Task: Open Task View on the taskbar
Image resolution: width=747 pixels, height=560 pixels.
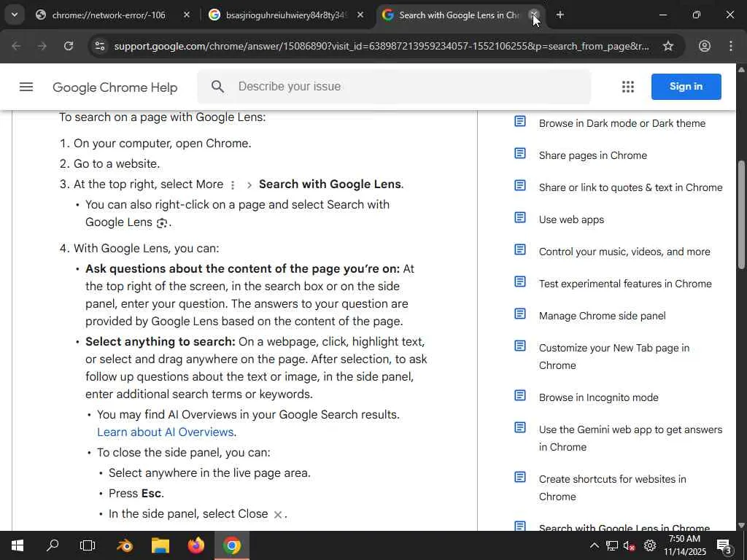Action: click(x=88, y=545)
